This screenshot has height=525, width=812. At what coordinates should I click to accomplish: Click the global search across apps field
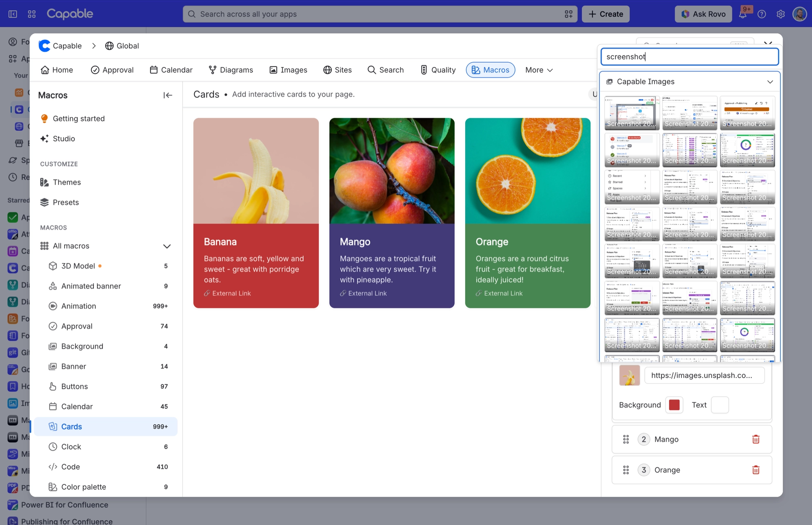click(x=380, y=14)
